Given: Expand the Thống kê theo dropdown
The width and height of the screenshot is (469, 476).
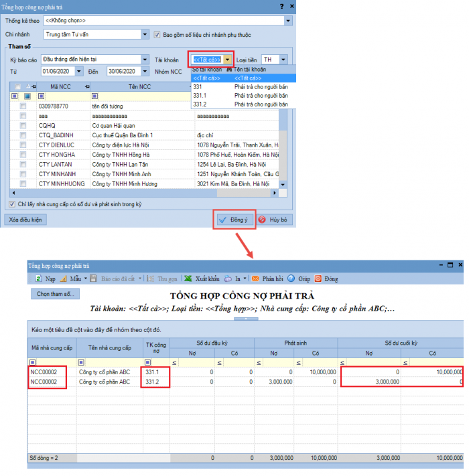Looking at the screenshot, I should tap(288, 21).
